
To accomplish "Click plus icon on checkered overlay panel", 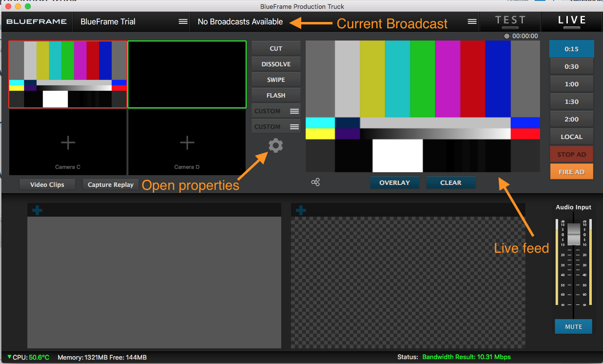I will coord(301,210).
